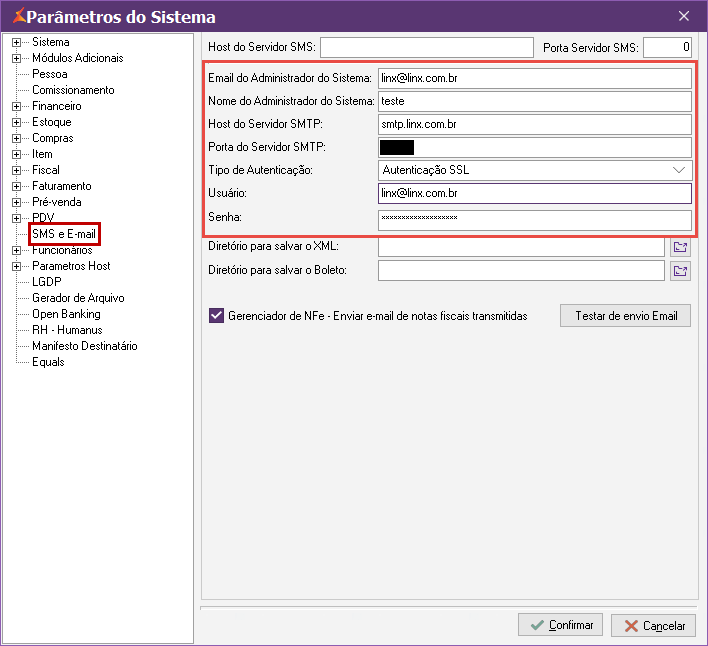Screen dimensions: 708x646
Task: Click Porta do Servidor SMTP field
Action: click(x=535, y=148)
